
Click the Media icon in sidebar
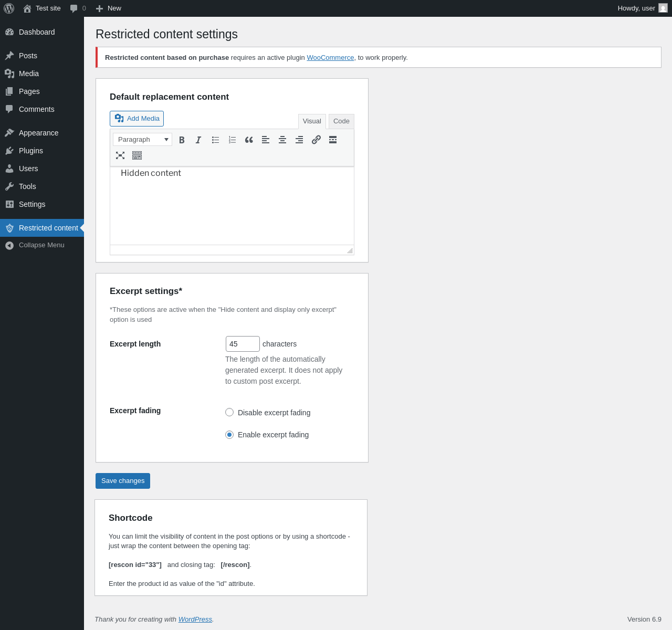[x=9, y=73]
